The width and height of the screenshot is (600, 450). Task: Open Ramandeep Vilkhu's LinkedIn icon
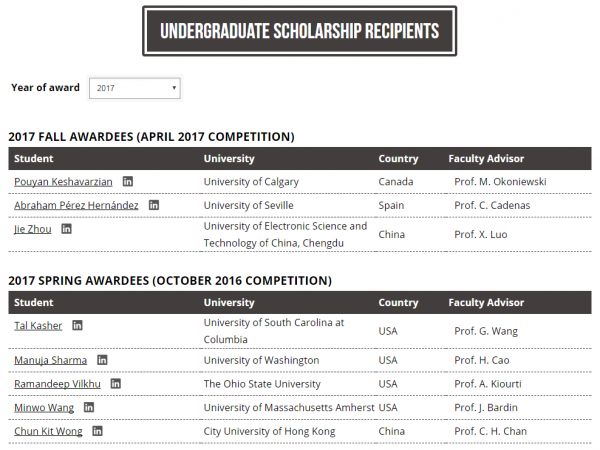click(x=116, y=383)
